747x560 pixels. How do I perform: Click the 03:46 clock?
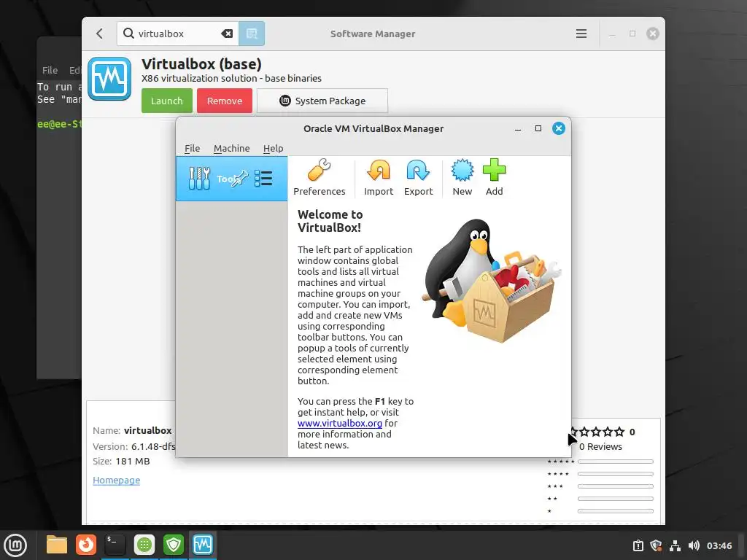click(x=719, y=545)
